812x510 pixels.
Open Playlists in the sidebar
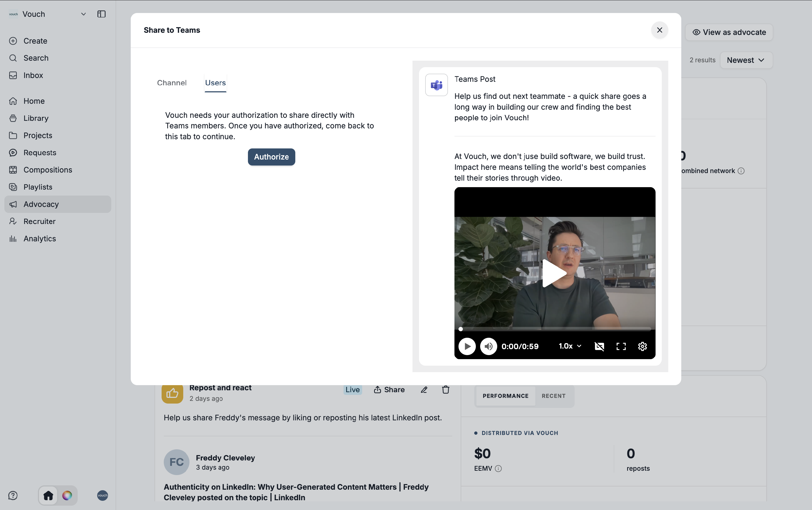click(58, 187)
